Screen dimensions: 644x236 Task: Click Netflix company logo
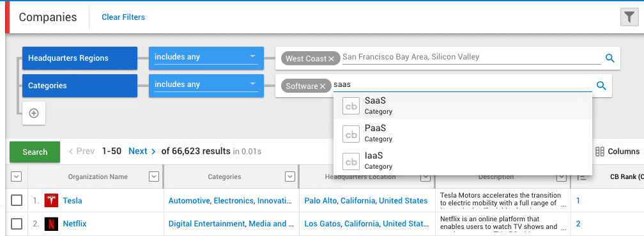(x=51, y=224)
